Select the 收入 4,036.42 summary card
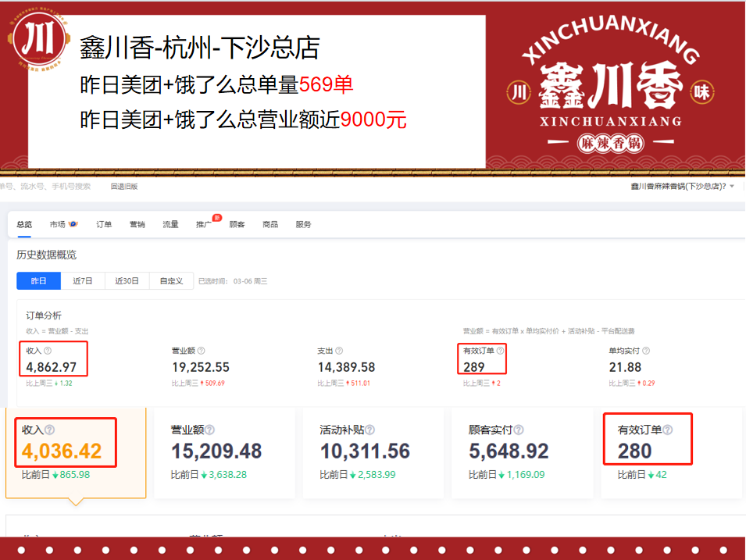The width and height of the screenshot is (746, 560). 76,452
